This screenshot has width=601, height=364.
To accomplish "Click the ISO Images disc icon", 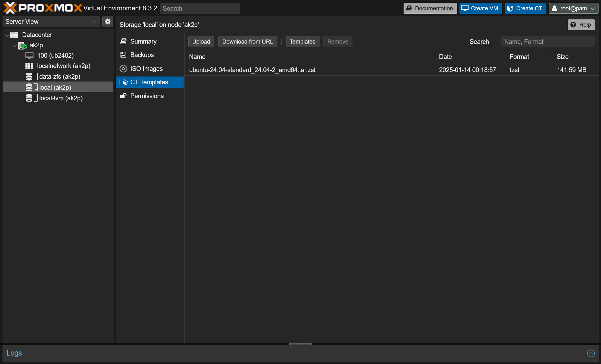I will [x=123, y=69].
